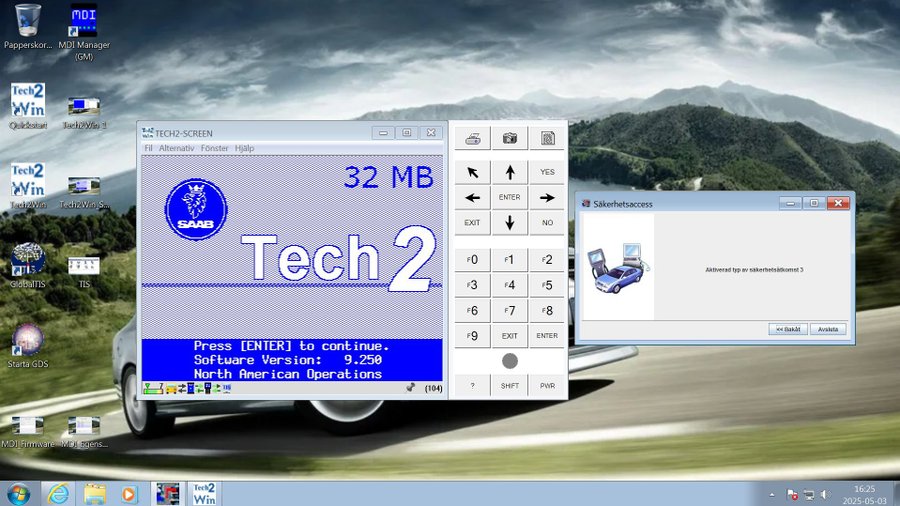Click the EXIT key beside F9
The width and height of the screenshot is (900, 506).
click(510, 336)
